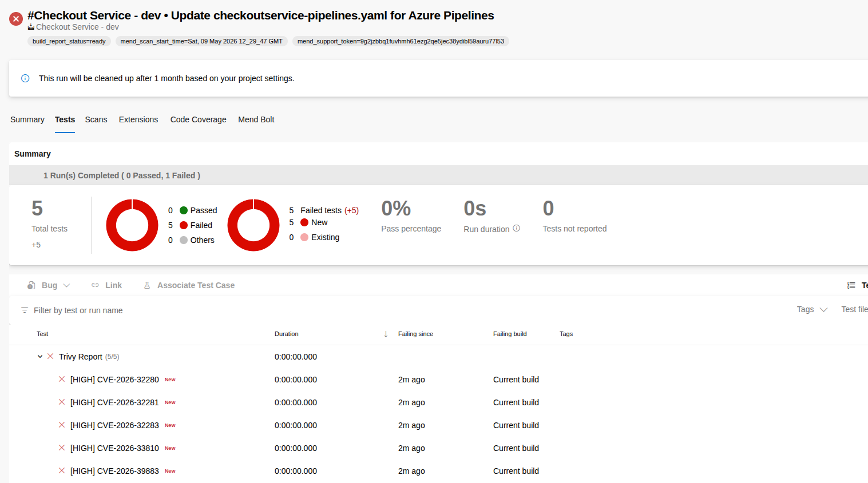Click the Link chain icon

[x=95, y=285]
